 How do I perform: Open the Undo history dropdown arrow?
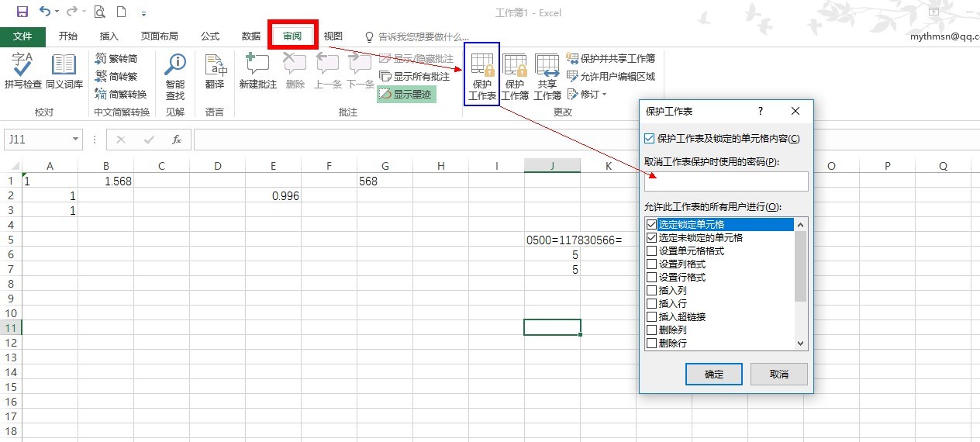coord(58,12)
